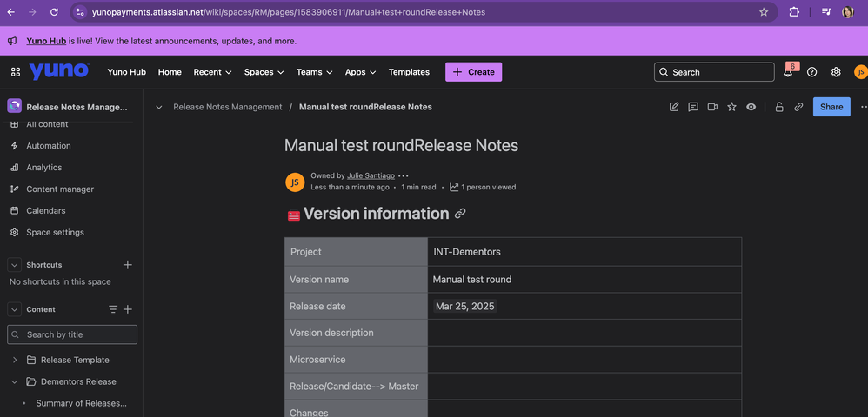Toggle watching this page eye icon
868x417 pixels.
pos(751,107)
